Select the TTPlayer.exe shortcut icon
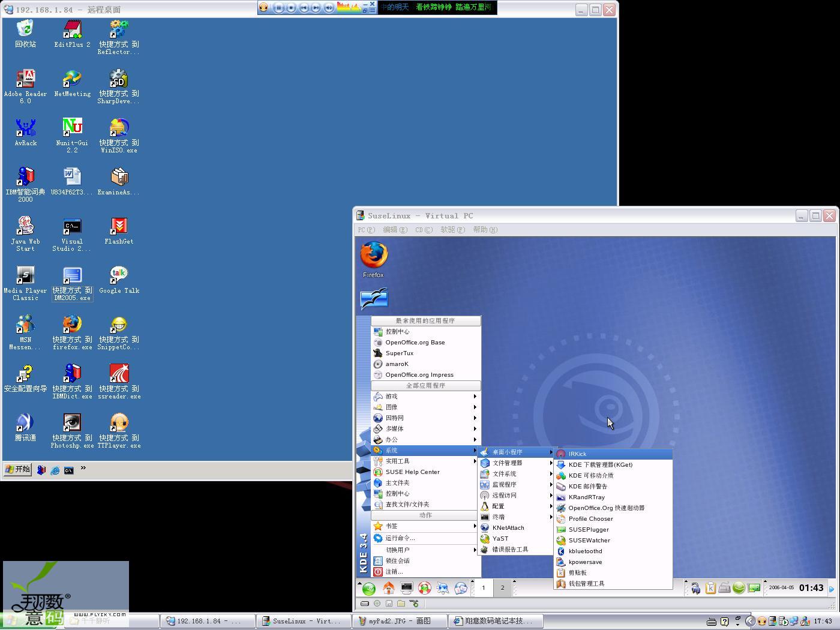Screen dimensions: 840x630 119,431
